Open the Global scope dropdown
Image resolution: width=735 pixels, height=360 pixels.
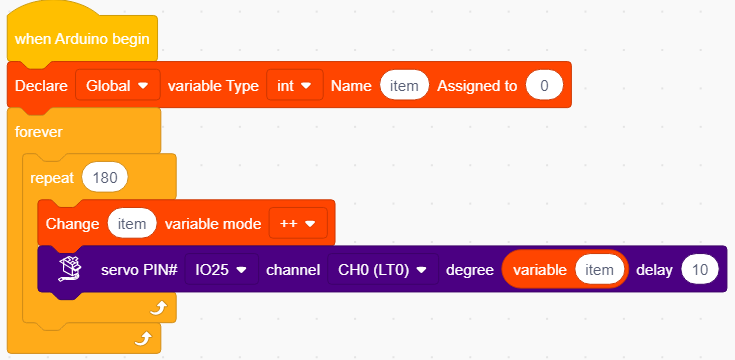click(118, 85)
